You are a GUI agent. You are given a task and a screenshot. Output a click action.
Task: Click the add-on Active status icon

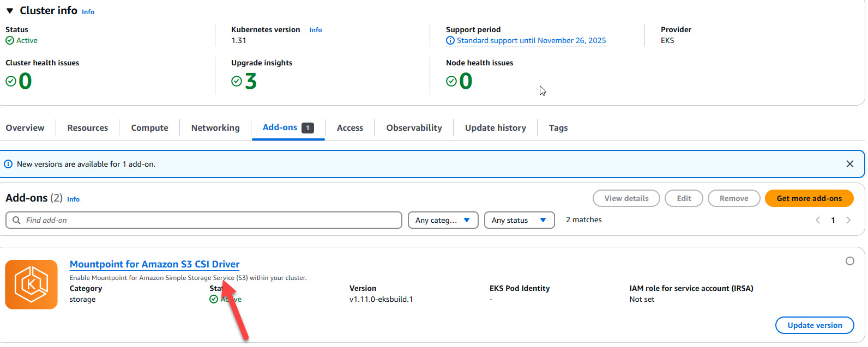[214, 299]
